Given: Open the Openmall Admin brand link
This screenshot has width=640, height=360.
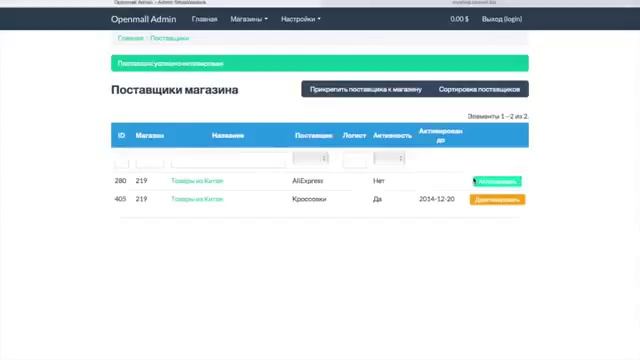Looking at the screenshot, I should [x=143, y=19].
